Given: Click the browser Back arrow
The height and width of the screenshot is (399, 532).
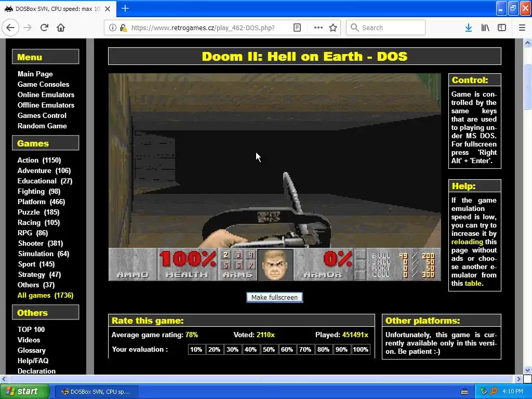Looking at the screenshot, I should 10,28.
